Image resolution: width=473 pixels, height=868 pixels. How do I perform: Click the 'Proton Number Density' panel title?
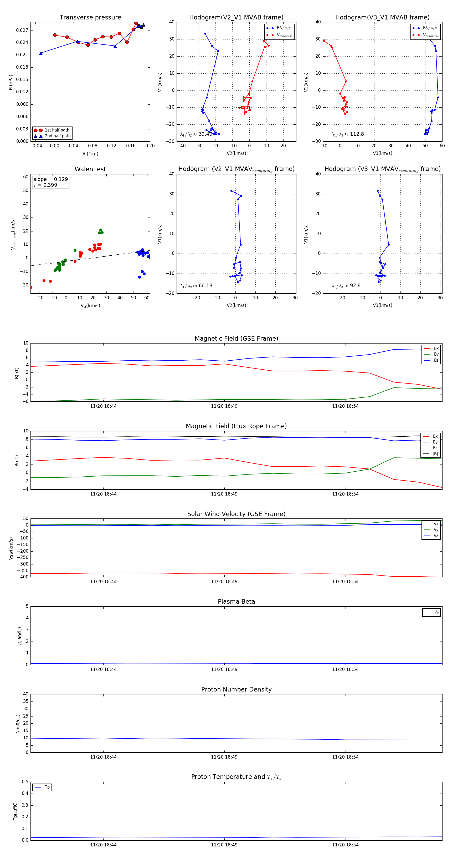(x=236, y=689)
